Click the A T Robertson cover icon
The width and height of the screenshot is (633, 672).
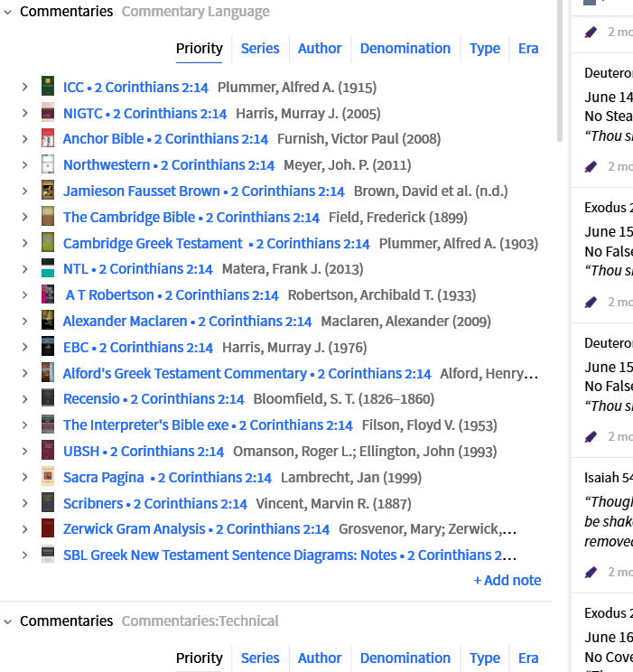48,294
